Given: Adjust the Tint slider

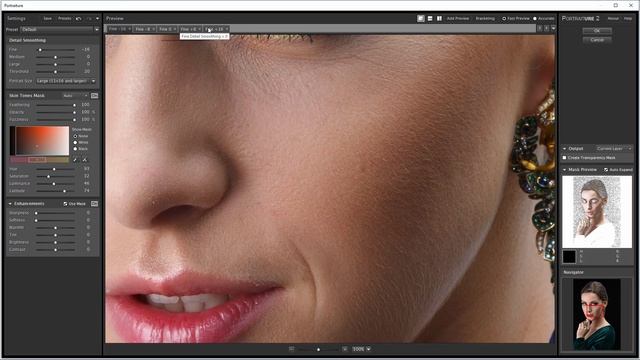Looking at the screenshot, I should 55,235.
